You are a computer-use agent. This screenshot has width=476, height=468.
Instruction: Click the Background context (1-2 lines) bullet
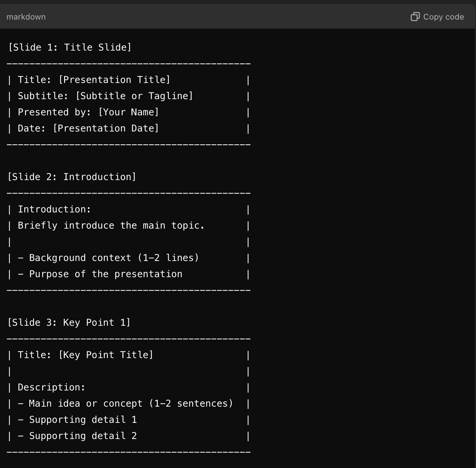click(108, 258)
